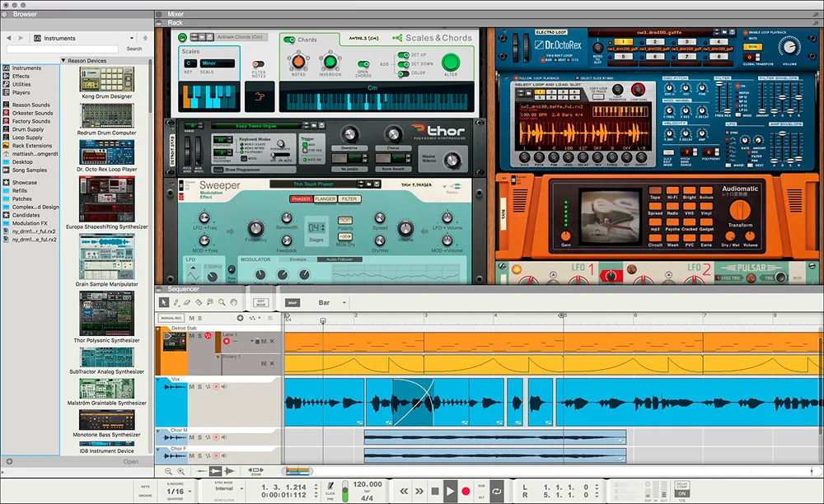Solo the Choir M track with S
Viewport: 824px width, 504px height.
pyautogui.click(x=199, y=437)
